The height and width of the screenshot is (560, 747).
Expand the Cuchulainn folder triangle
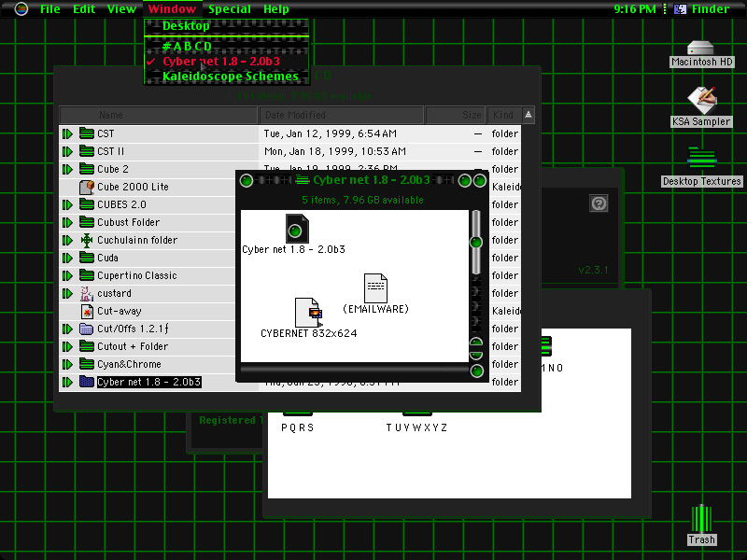(67, 240)
